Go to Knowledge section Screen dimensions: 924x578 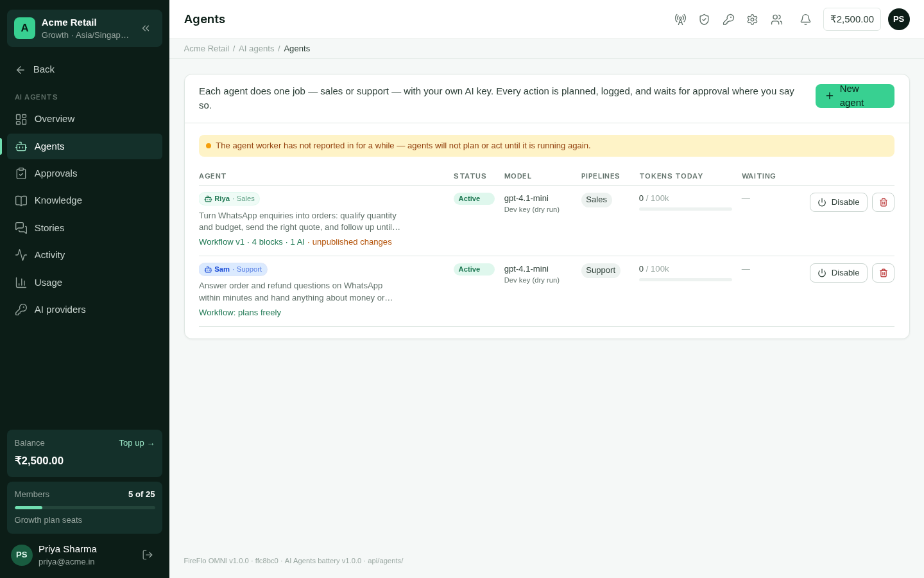[x=85, y=200]
